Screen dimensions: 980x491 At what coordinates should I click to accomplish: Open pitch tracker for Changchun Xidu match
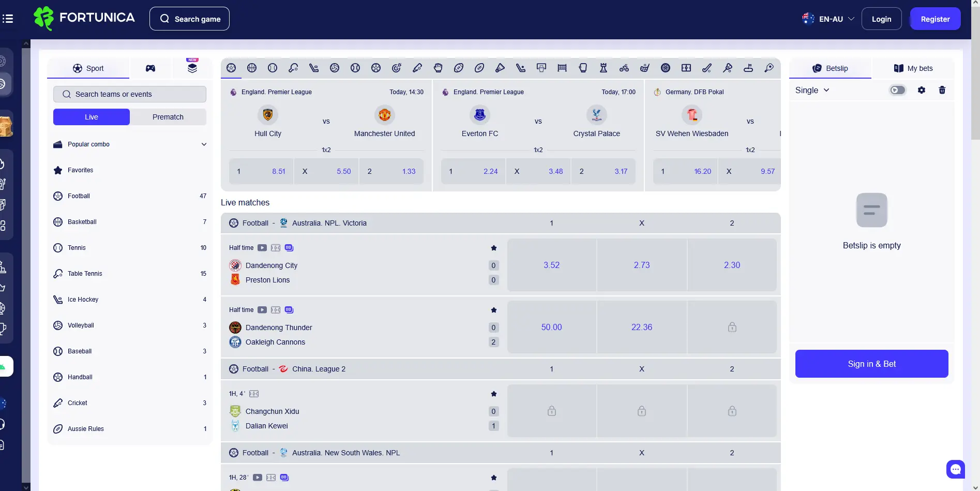pyautogui.click(x=254, y=394)
